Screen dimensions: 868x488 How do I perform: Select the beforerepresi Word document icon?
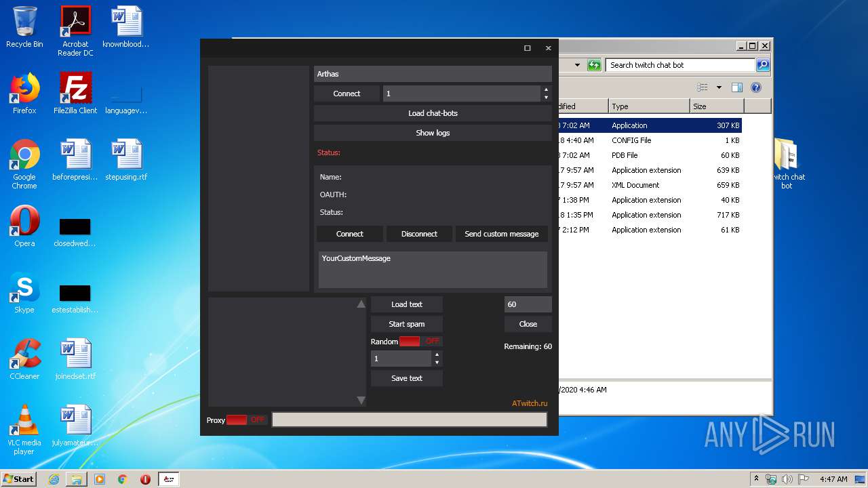75,160
